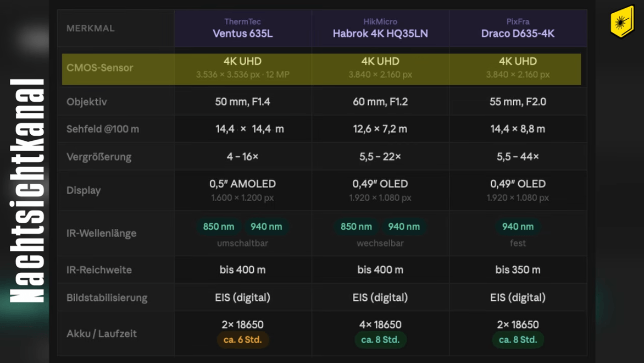Viewport: 644px width, 363px height.
Task: Click the orange ca. 6 Std. badge
Action: coord(242,340)
